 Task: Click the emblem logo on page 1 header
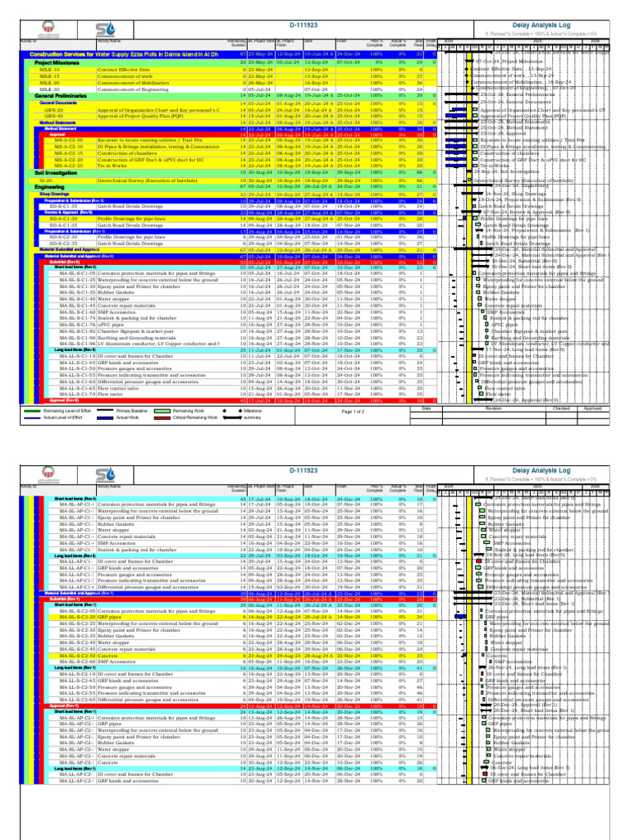coord(48,29)
